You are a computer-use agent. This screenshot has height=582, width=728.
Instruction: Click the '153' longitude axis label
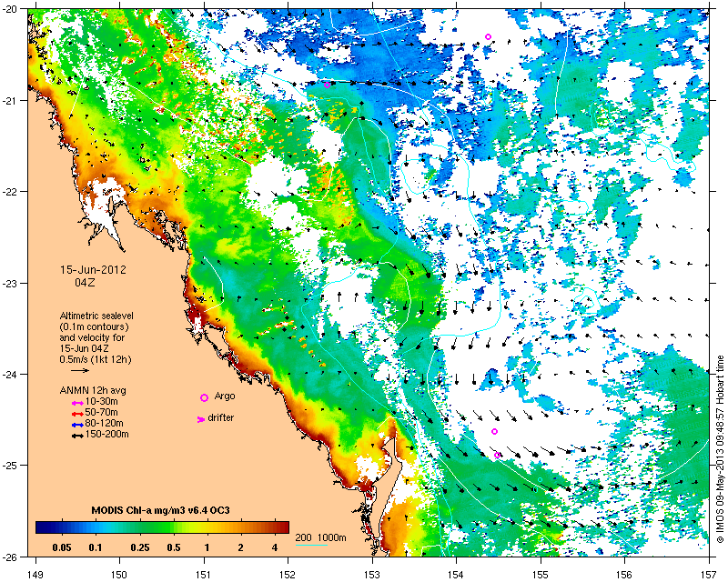coord(372,574)
